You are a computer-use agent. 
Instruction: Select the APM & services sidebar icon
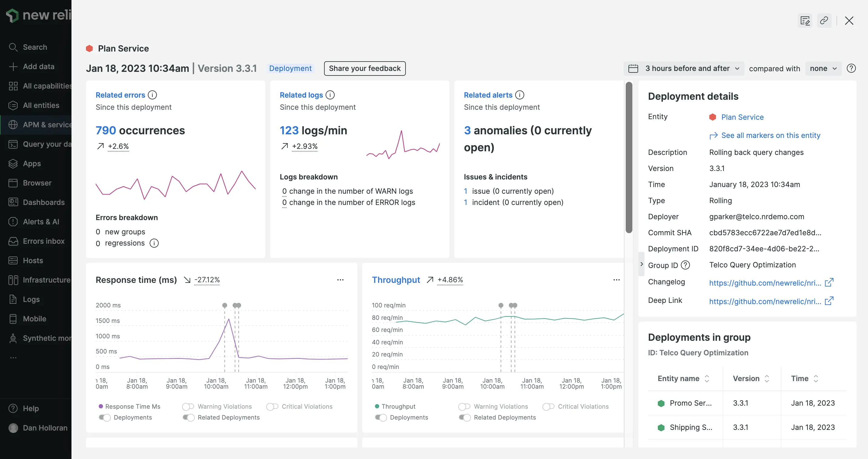coord(13,124)
